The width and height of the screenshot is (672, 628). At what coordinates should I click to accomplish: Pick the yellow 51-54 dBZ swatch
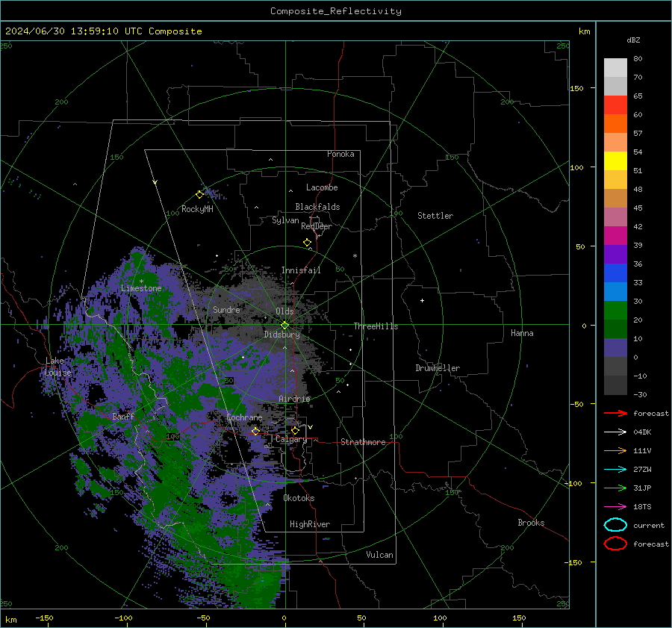[x=615, y=161]
